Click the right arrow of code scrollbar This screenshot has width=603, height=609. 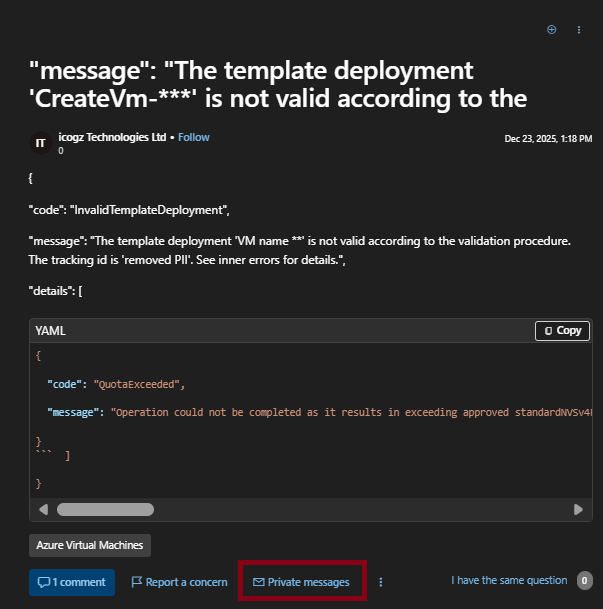pos(578,509)
